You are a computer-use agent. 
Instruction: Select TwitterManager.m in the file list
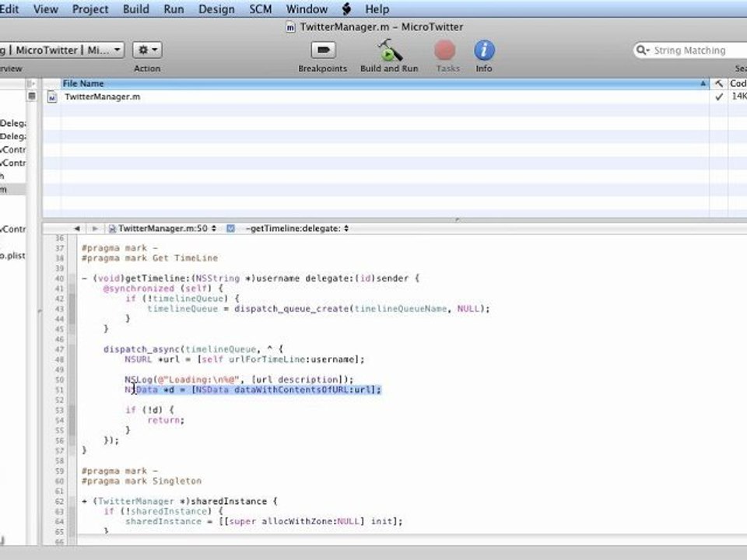click(102, 96)
